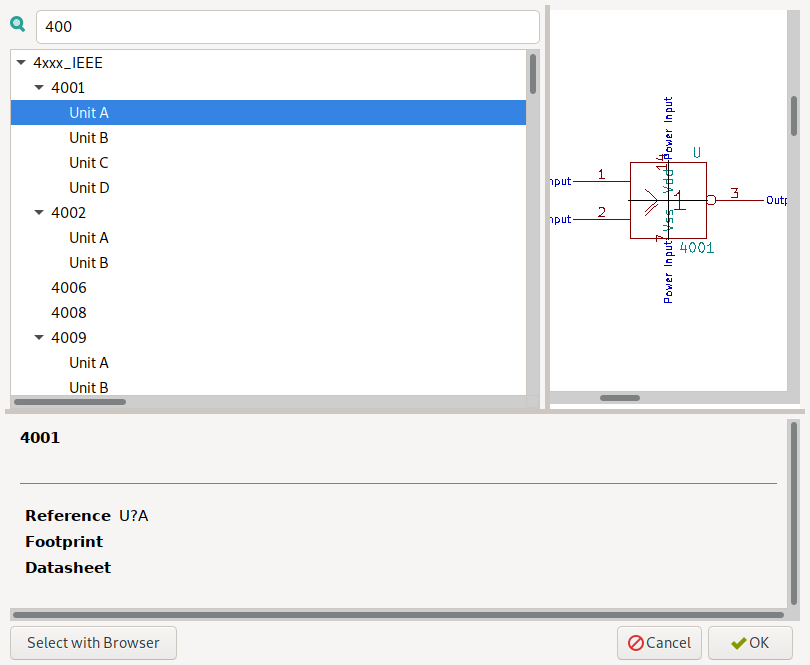Collapse the 4xxx_IEEE library node
This screenshot has width=810, height=665.
tap(21, 63)
